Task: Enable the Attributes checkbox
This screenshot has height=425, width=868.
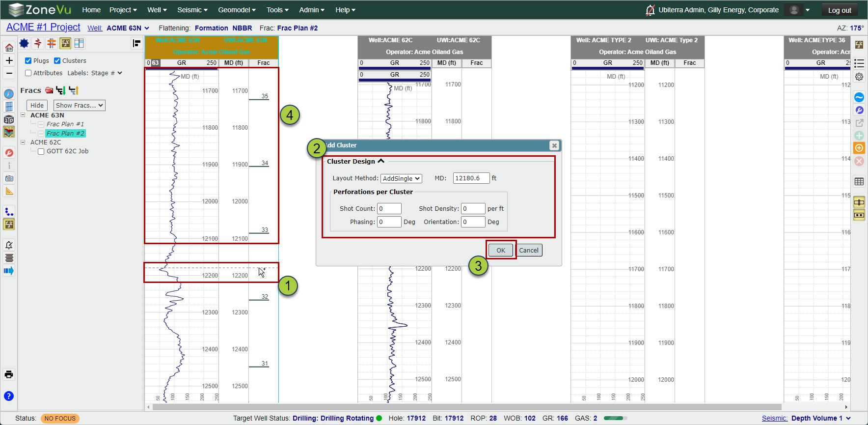Action: pyautogui.click(x=28, y=73)
